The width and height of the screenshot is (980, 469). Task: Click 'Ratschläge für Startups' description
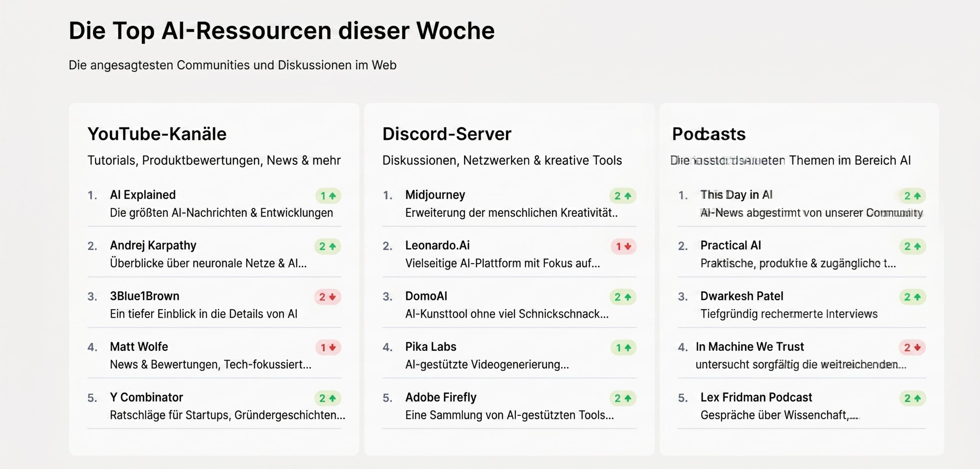tap(227, 415)
